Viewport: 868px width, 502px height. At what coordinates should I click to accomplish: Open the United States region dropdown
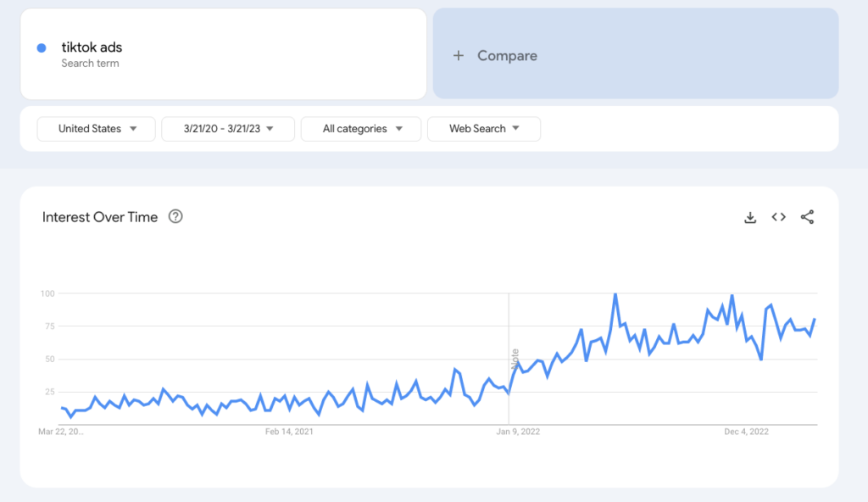point(97,129)
